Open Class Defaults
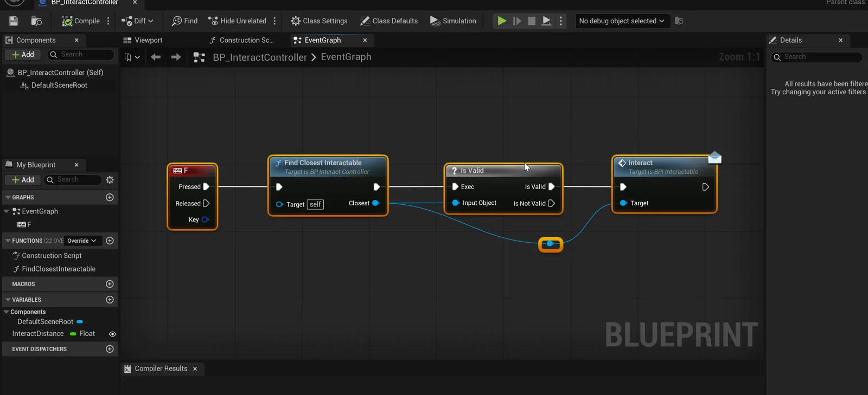 (x=389, y=21)
